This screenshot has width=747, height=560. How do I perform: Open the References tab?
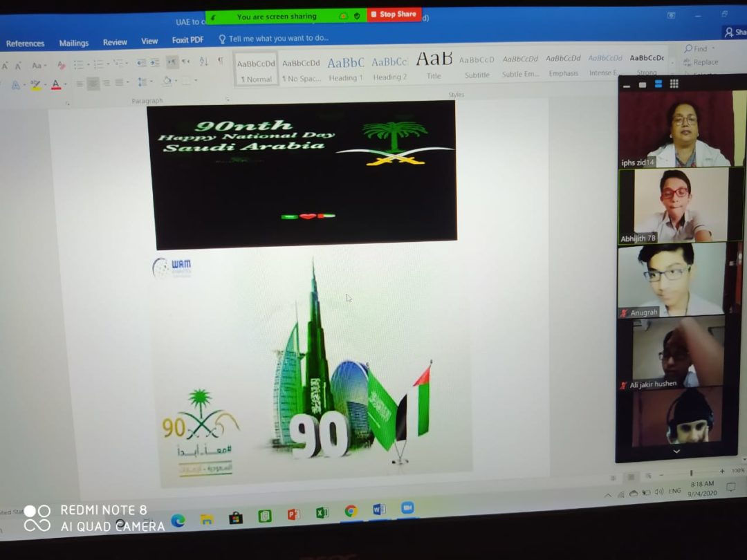25,44
